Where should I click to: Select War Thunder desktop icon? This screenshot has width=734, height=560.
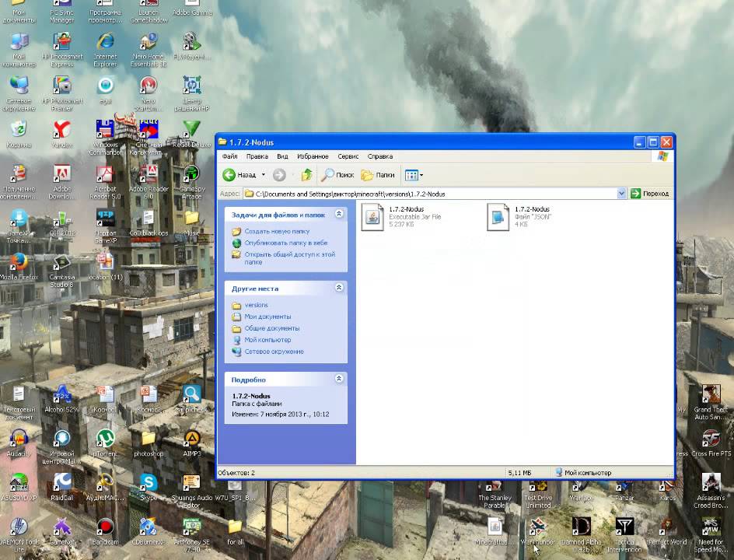point(538,531)
